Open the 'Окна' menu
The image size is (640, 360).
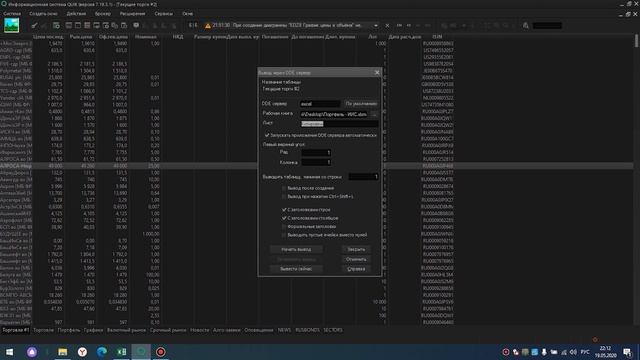tap(187, 13)
